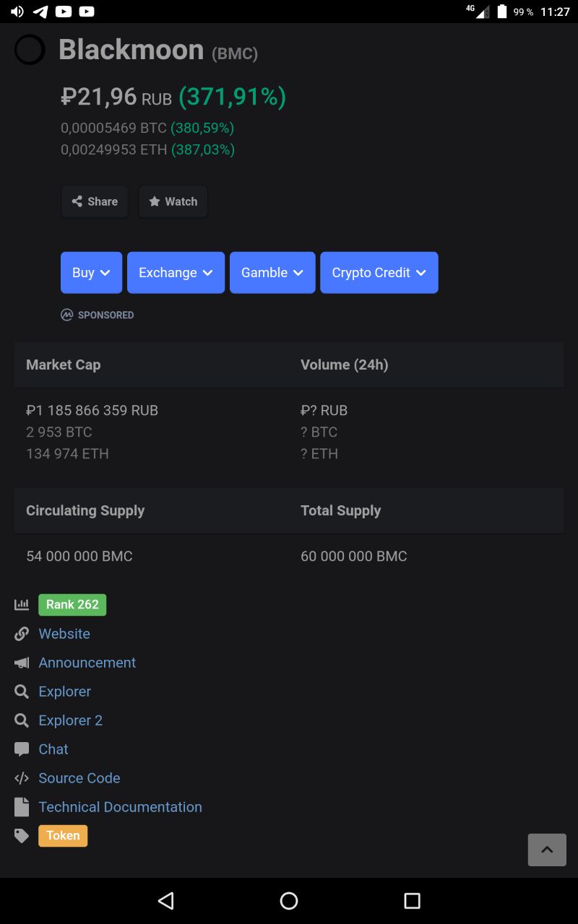This screenshot has height=924, width=578.
Task: Click the ₽1 185 866 359 RUB value
Action: 92,410
